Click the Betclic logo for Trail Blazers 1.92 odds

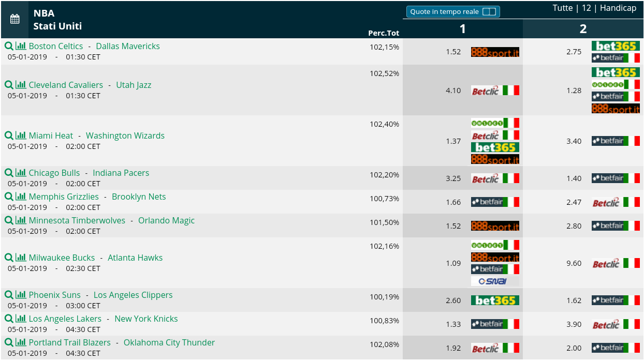495,348
